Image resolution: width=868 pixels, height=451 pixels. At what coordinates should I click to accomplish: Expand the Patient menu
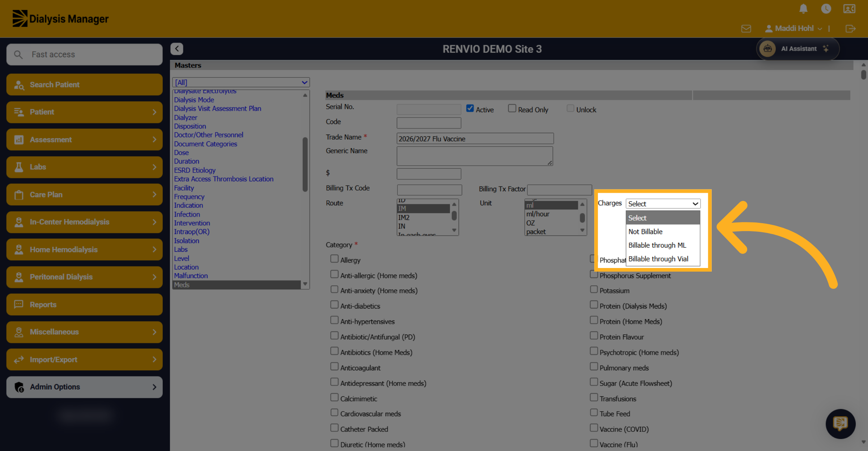84,112
